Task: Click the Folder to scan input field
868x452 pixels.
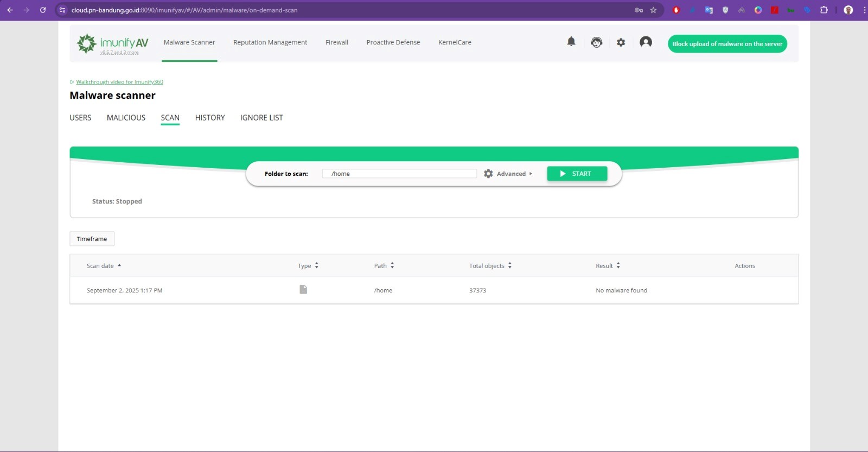Action: coord(399,174)
